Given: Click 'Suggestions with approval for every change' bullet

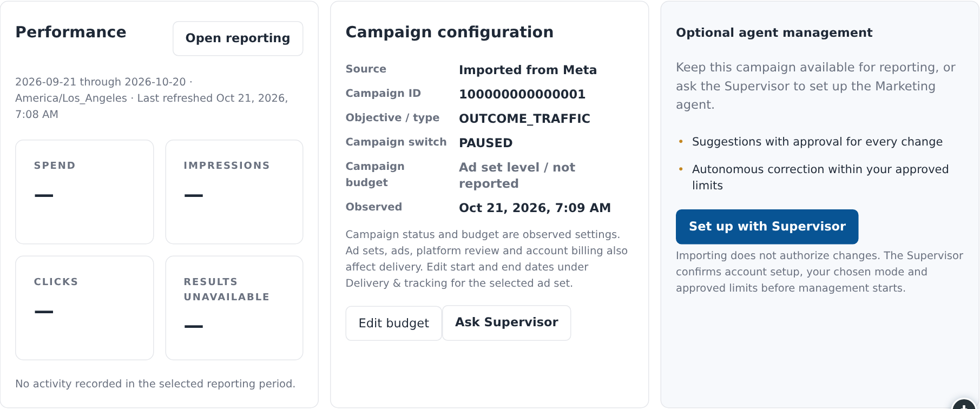Looking at the screenshot, I should click(x=817, y=142).
